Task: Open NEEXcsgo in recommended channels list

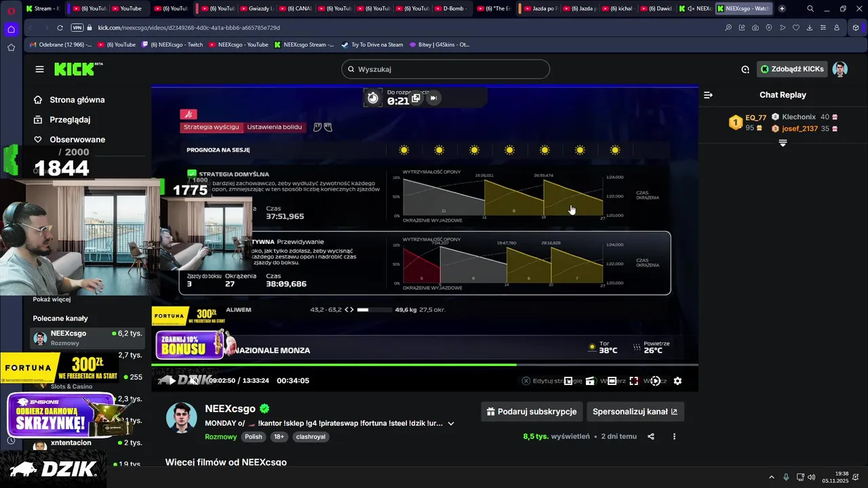Action: pyautogui.click(x=87, y=338)
